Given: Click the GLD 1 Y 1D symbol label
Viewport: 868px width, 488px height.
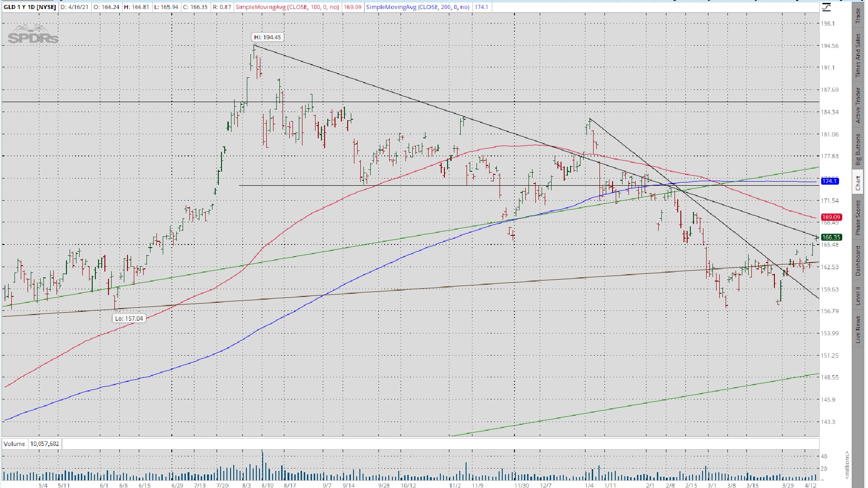Looking at the screenshot, I should pos(30,7).
